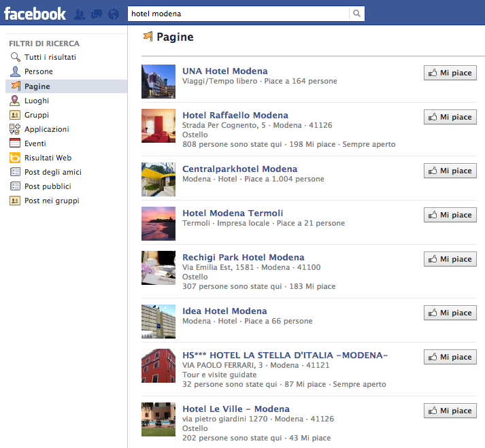Click "Via Emilia Est, 1581" address text
Screen dimensions: 485x448
pos(218,267)
